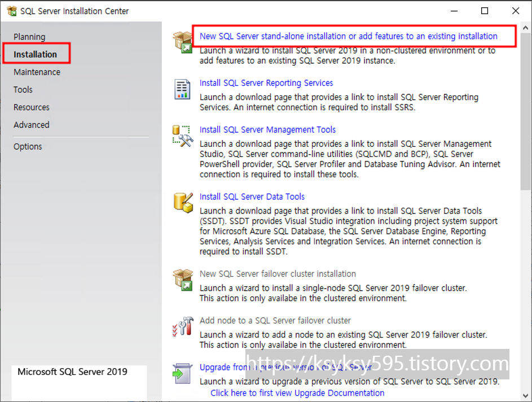Viewport: 532px width, 402px height.
Task: Click New SQL Server failover cluster installation
Action: coord(278,274)
